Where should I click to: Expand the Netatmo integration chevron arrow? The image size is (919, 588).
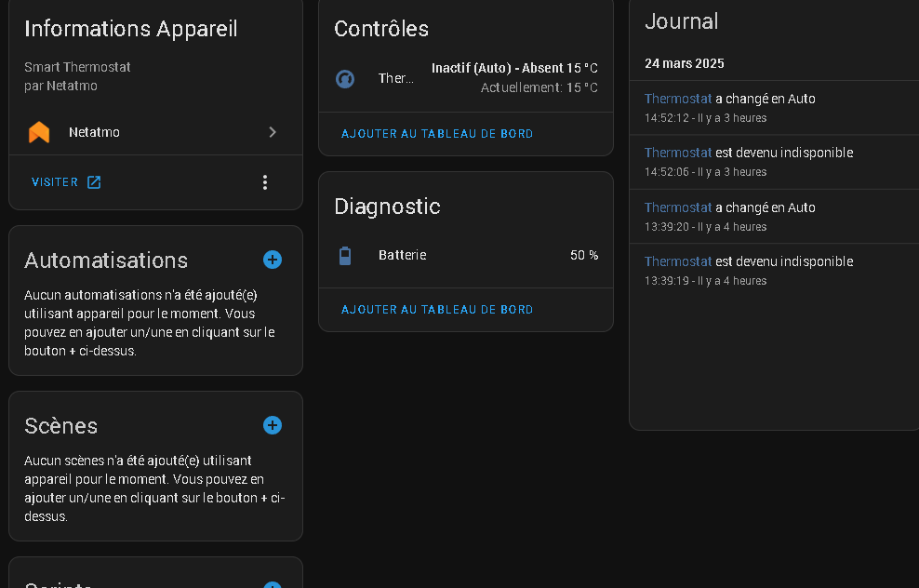click(x=273, y=132)
